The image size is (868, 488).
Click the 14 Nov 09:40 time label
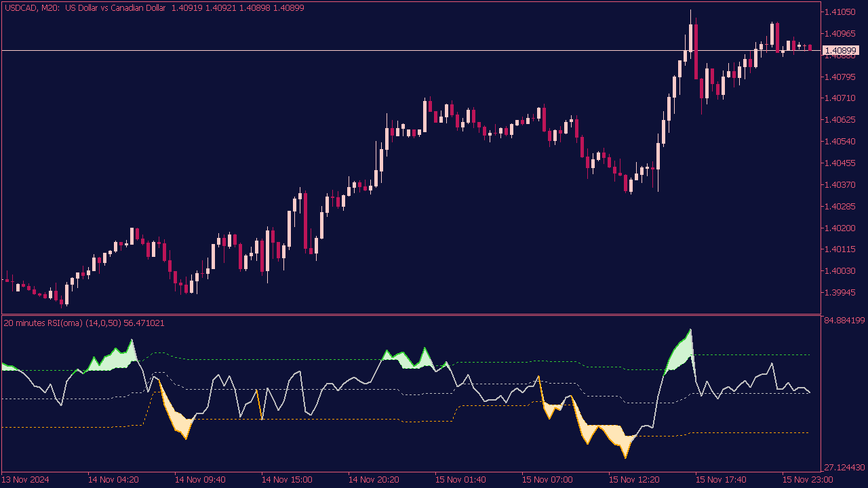point(200,479)
